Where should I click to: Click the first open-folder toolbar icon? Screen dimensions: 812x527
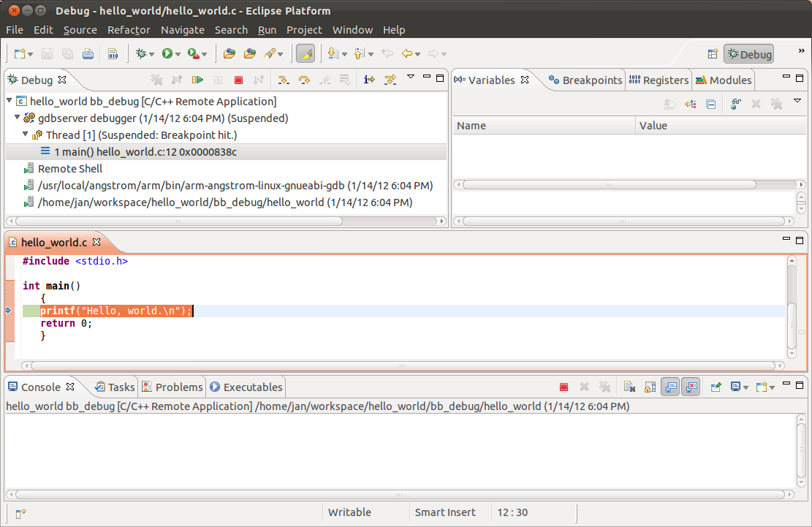229,53
